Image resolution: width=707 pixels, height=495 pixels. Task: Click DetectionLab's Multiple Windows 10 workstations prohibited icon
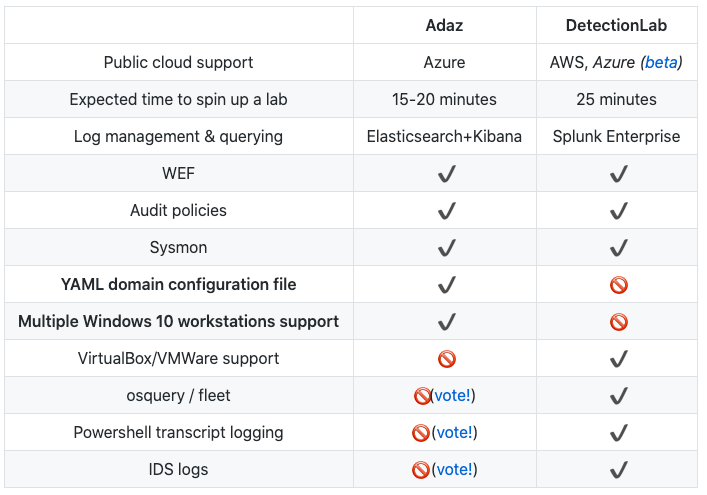618,322
